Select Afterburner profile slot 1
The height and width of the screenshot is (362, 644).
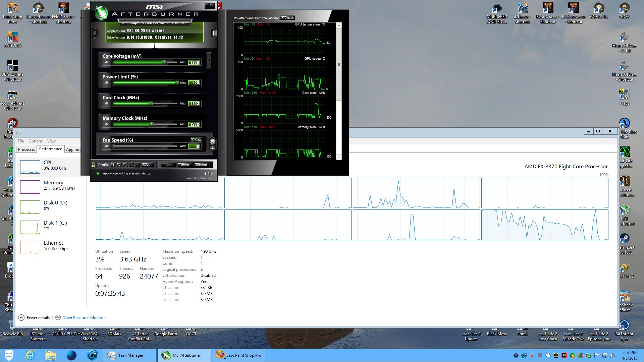113,165
